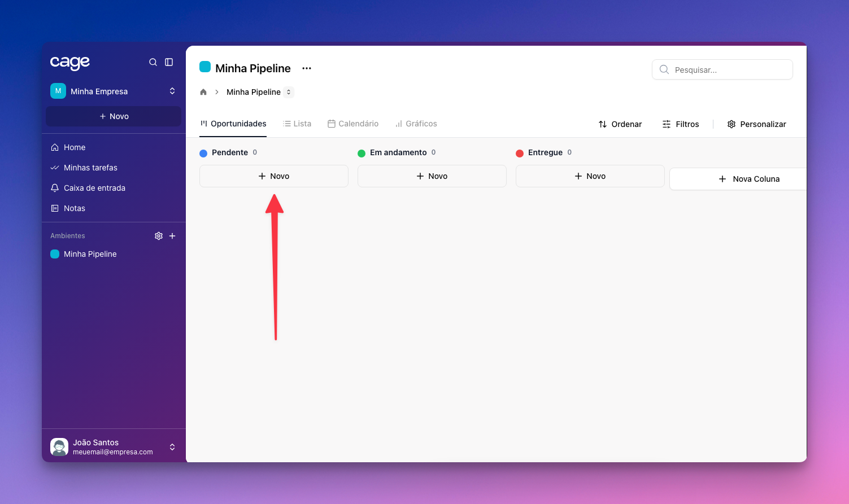The image size is (849, 504).
Task: Open the three-dot menu beside Minha Pipeline title
Action: (x=307, y=68)
